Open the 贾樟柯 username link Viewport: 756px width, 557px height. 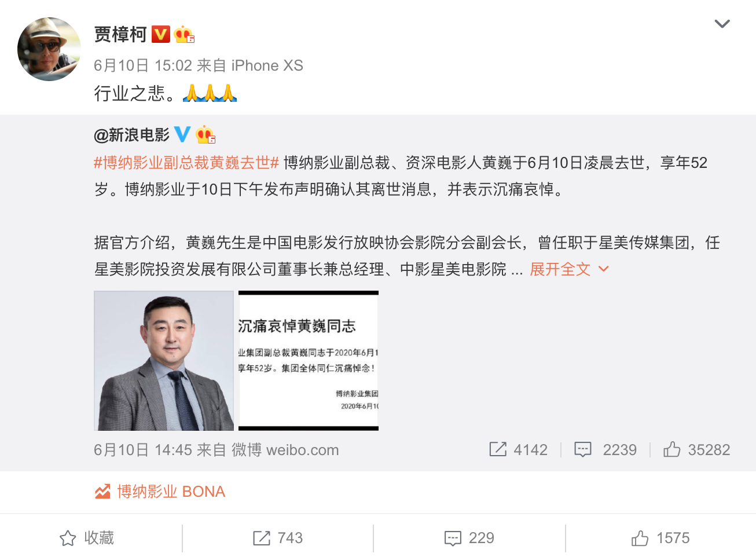[x=120, y=35]
